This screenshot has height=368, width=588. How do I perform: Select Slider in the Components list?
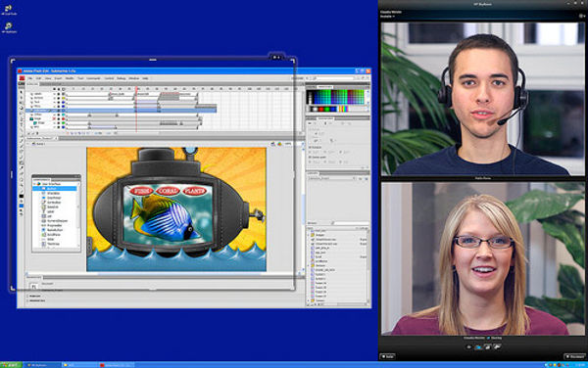[50, 239]
